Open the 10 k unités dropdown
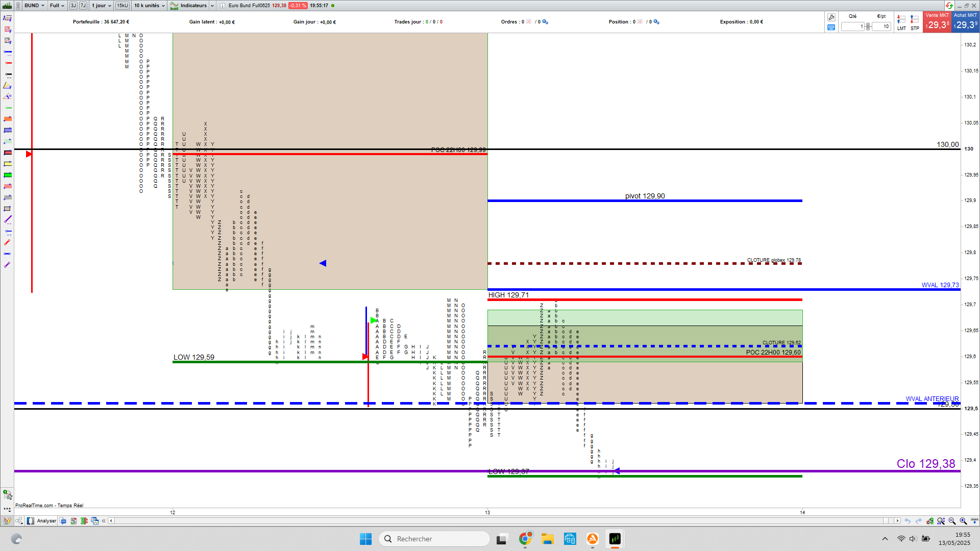This screenshot has width=980, height=551. (149, 6)
